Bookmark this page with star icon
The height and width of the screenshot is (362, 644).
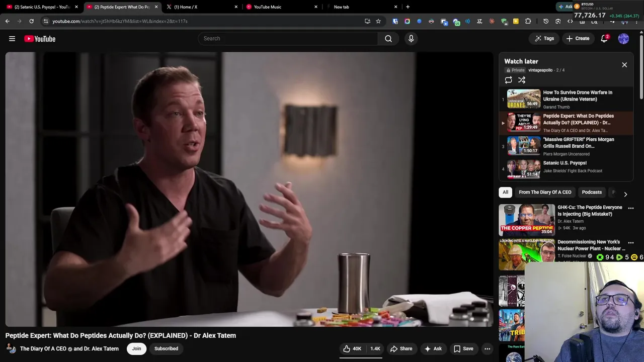(x=378, y=21)
